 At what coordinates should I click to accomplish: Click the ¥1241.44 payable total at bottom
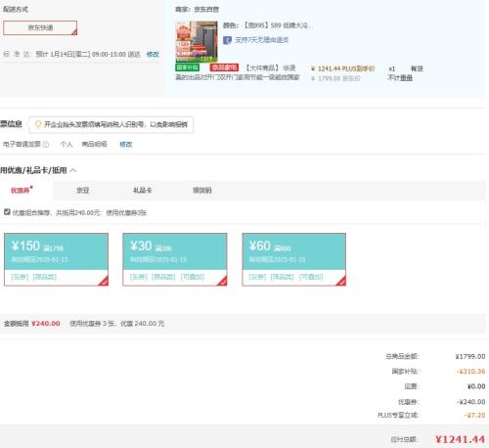pyautogui.click(x=460, y=439)
